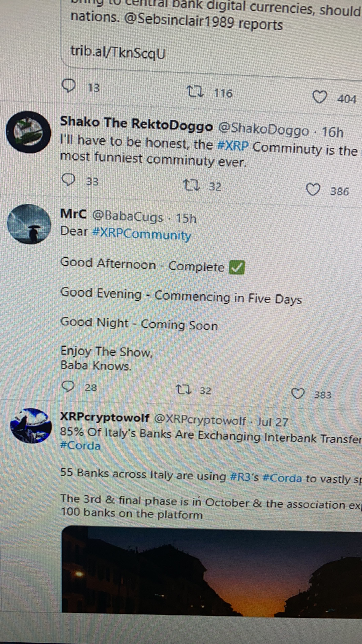Retweet the Shako The RektoDoggo tweet
Viewport: 362px width, 644px height.
click(192, 185)
